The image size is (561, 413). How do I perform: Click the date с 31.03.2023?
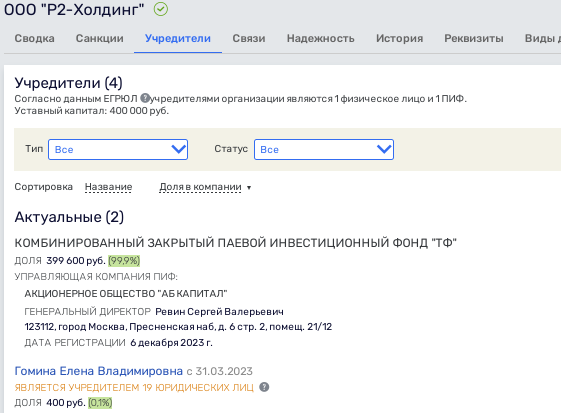(x=220, y=371)
